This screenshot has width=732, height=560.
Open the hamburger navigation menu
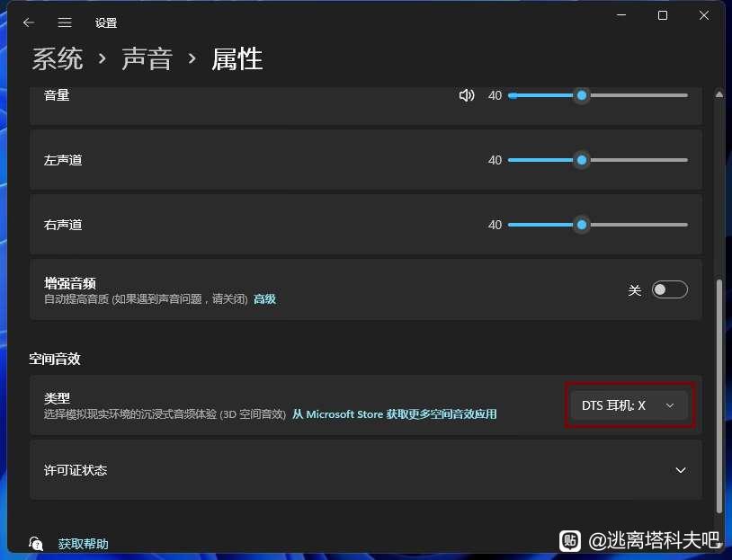[x=65, y=22]
